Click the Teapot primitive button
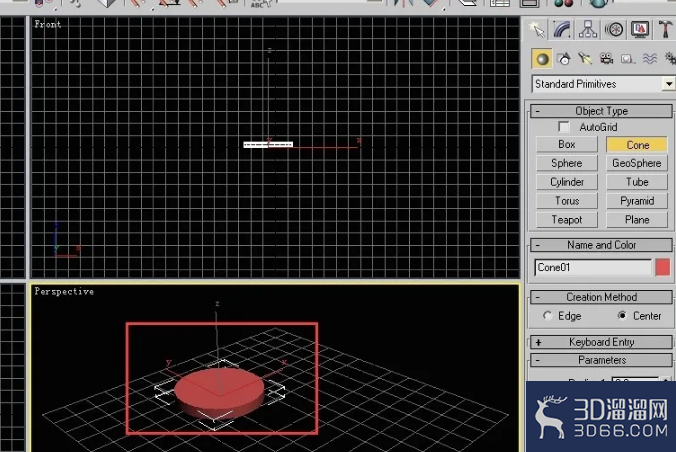The width and height of the screenshot is (676, 452). pos(566,220)
